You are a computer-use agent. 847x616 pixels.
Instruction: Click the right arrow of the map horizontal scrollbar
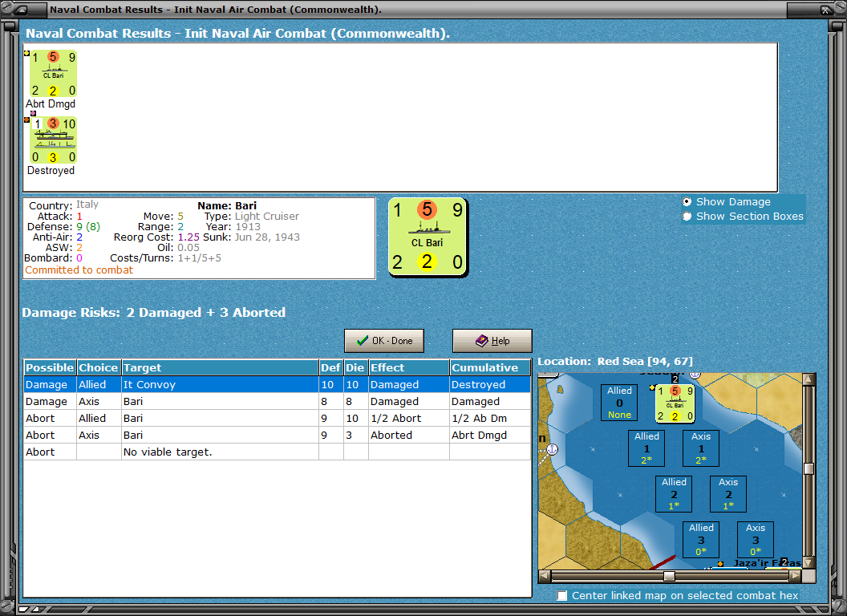pyautogui.click(x=795, y=576)
